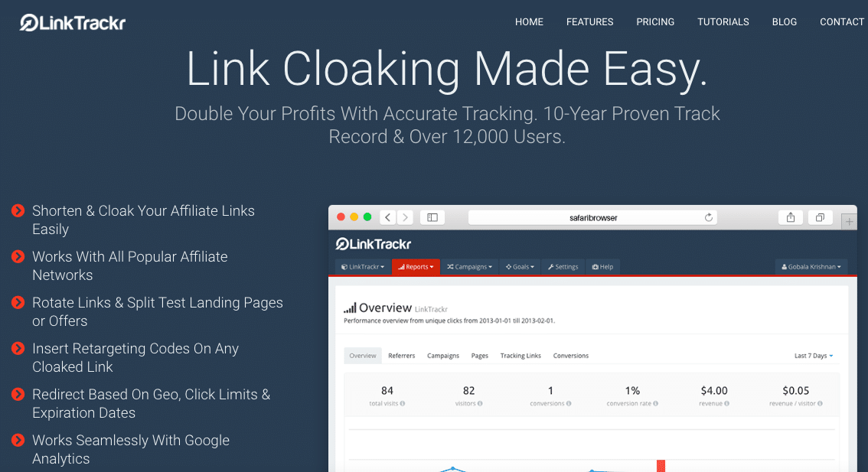Open the HOME page link

point(529,22)
